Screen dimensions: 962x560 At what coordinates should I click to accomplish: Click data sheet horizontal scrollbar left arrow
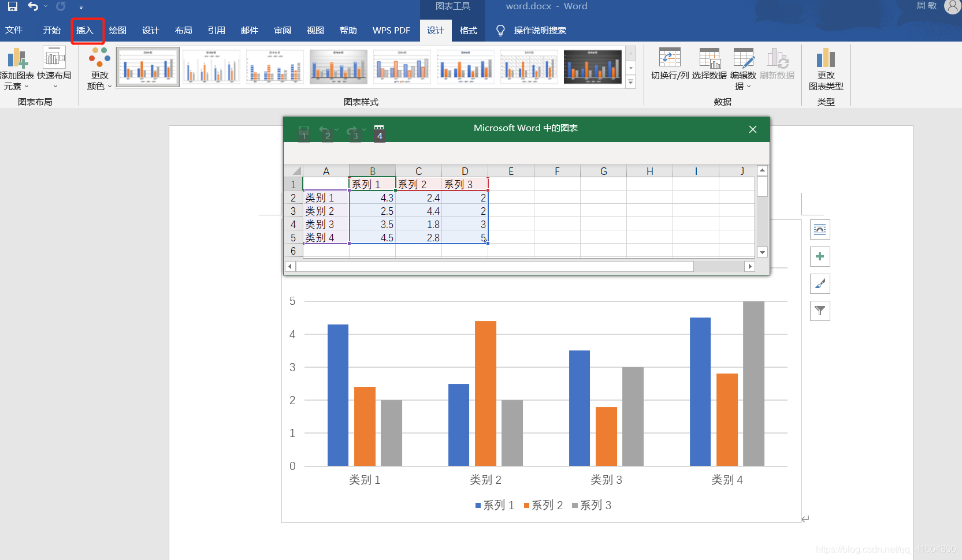point(291,266)
